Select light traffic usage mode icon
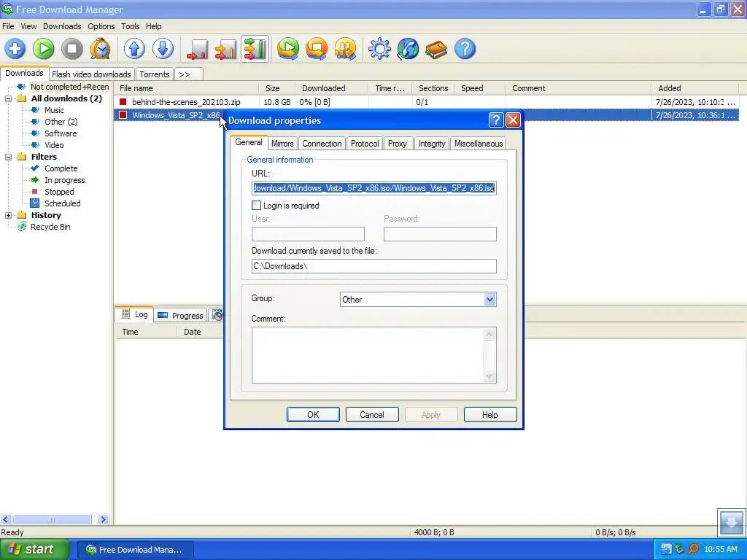The height and width of the screenshot is (560, 747). tap(197, 49)
